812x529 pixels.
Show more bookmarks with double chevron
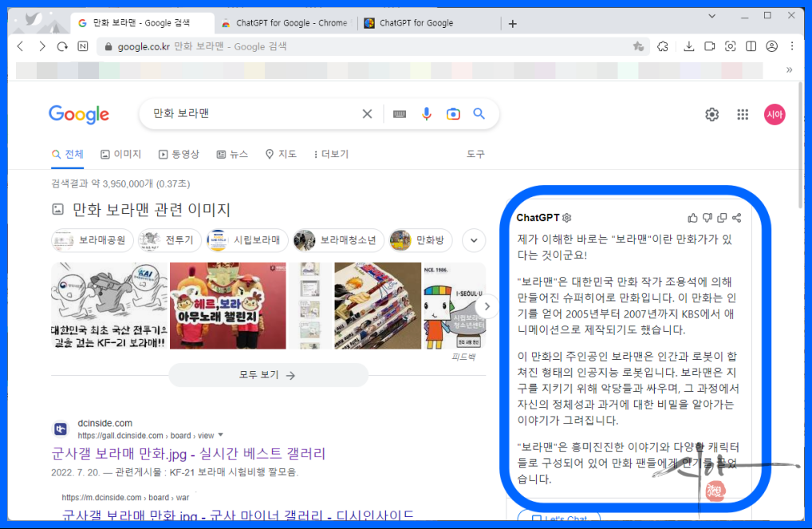pos(789,70)
